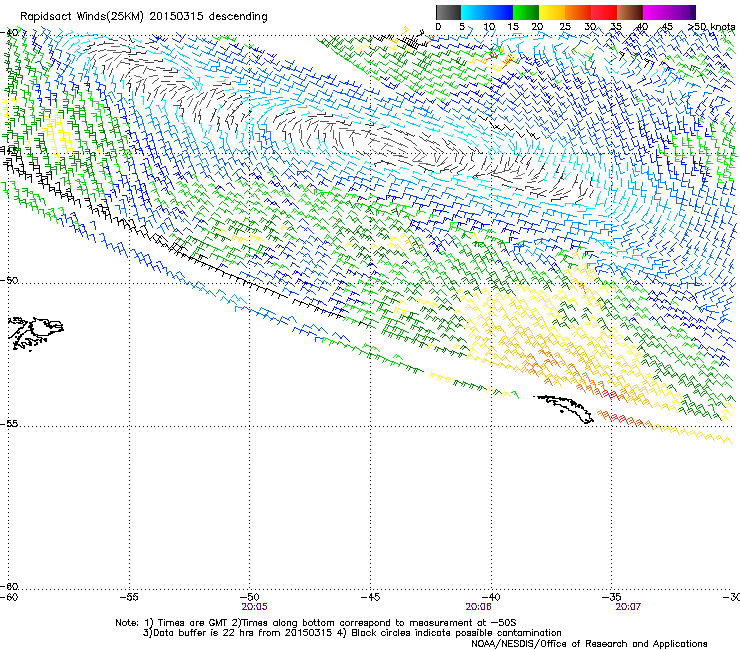Click the "-55" longitude label on bottom axis

(x=129, y=597)
